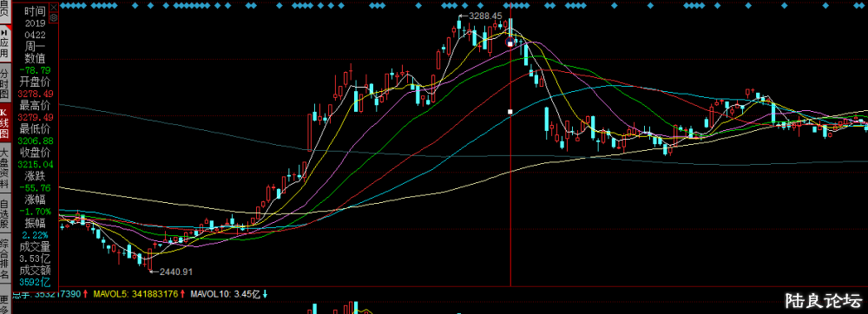Click the 开盘价 value 3278.49
Image resolution: width=868 pixels, height=314 pixels.
[x=36, y=94]
